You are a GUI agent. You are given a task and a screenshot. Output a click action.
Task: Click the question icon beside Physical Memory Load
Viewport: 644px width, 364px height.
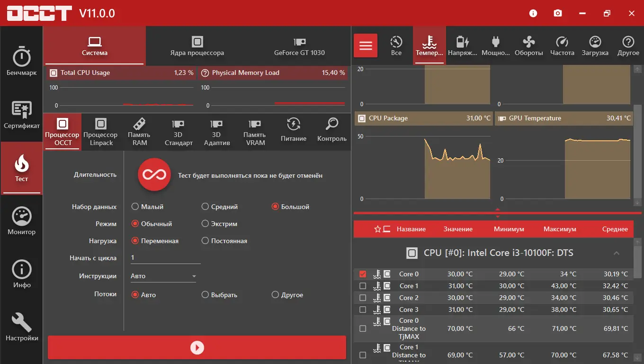tap(205, 73)
